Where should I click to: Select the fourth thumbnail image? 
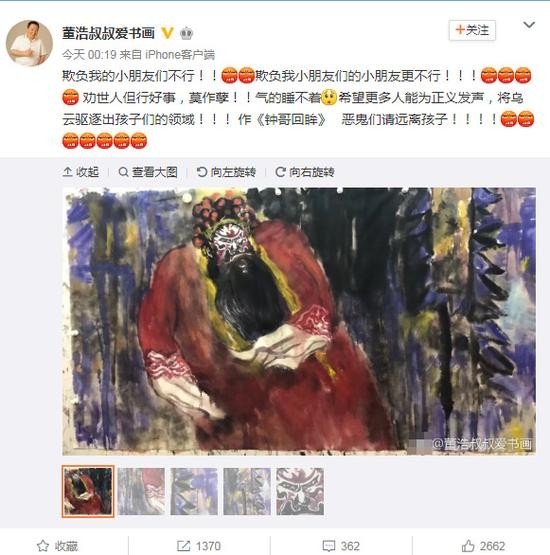pos(247,491)
